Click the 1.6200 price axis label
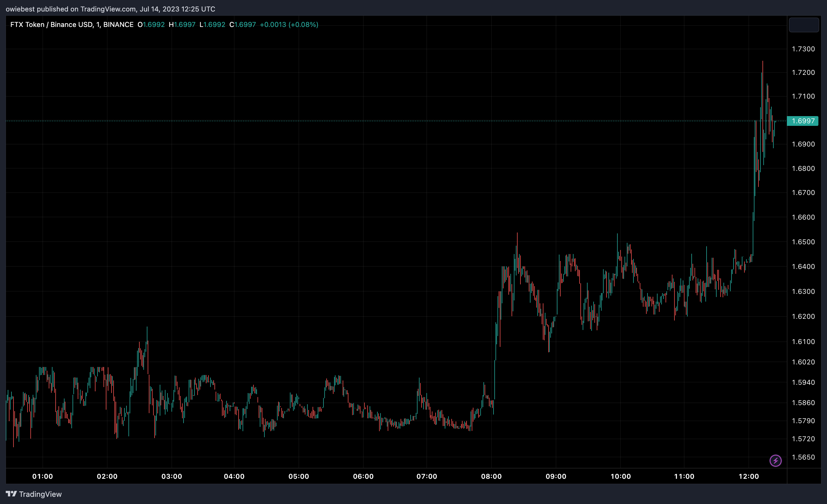 click(x=803, y=317)
